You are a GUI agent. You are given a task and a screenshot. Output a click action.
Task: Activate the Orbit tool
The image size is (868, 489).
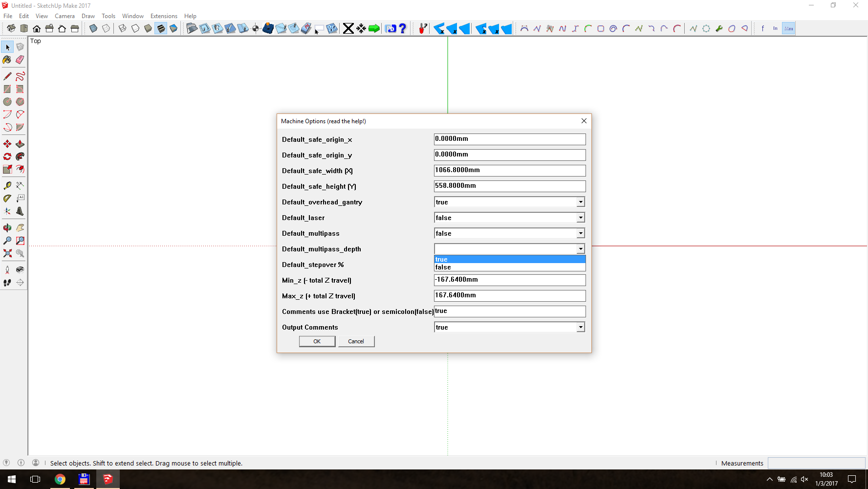(7, 228)
